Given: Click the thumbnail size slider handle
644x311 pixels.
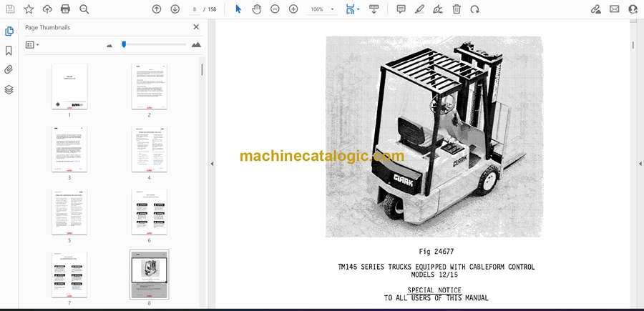Looking at the screenshot, I should click(124, 44).
